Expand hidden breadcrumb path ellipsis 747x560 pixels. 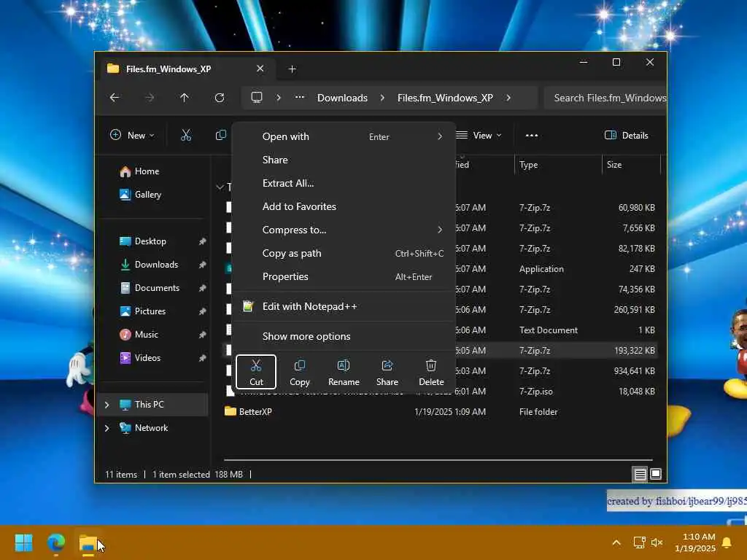click(299, 98)
